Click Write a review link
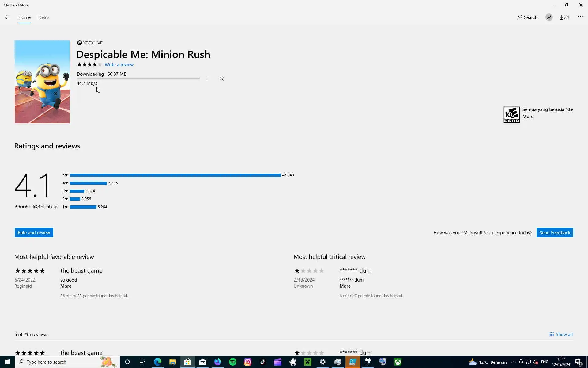Screen dimensions: 588x368 [119, 65]
